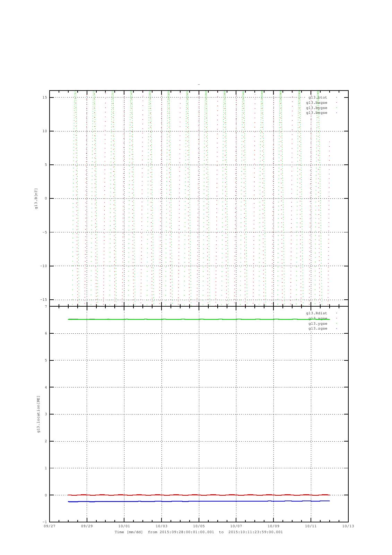392x555 pixels.
Task: Select the 10 tick on g13.B axis
Action: [x=45, y=131]
